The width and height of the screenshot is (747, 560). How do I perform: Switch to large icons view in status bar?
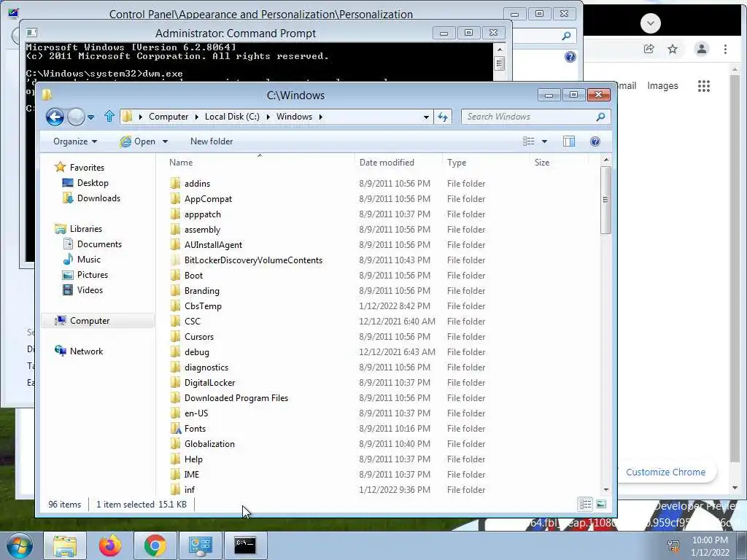601,504
